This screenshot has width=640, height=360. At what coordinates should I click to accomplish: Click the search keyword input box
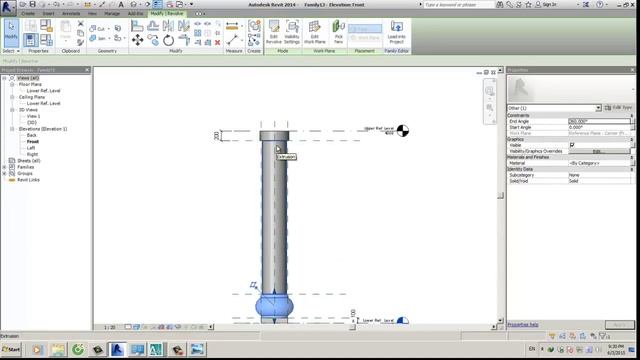459,4
